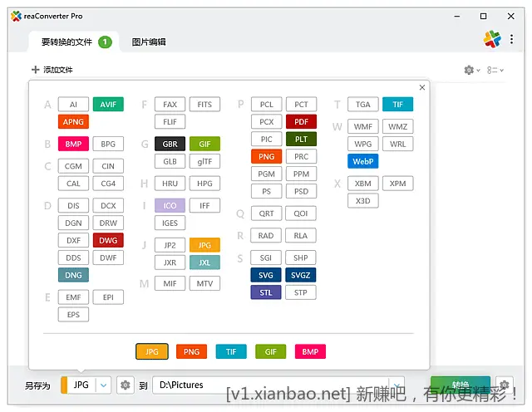The width and height of the screenshot is (532, 412).
Task: Choose QOI format
Action: click(301, 213)
